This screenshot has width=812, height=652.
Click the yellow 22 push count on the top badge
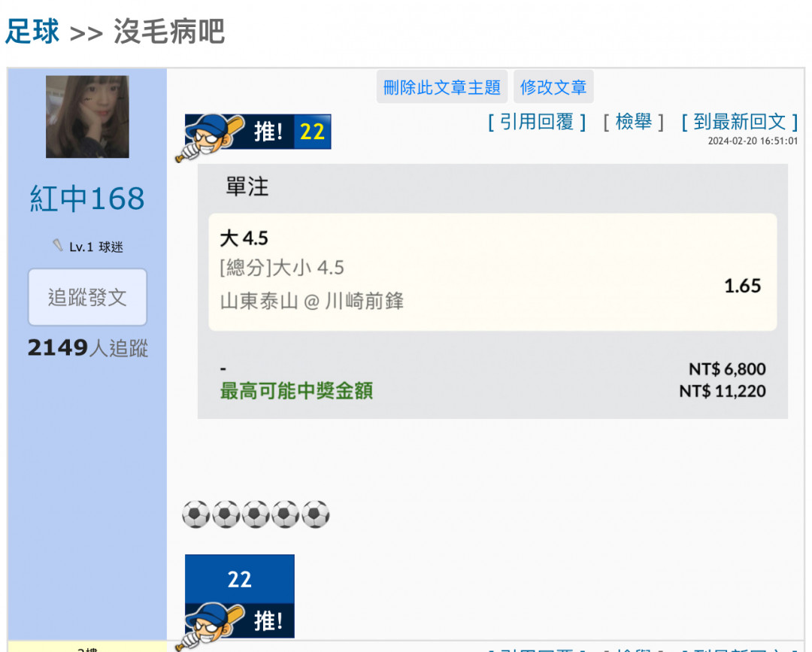click(x=312, y=132)
